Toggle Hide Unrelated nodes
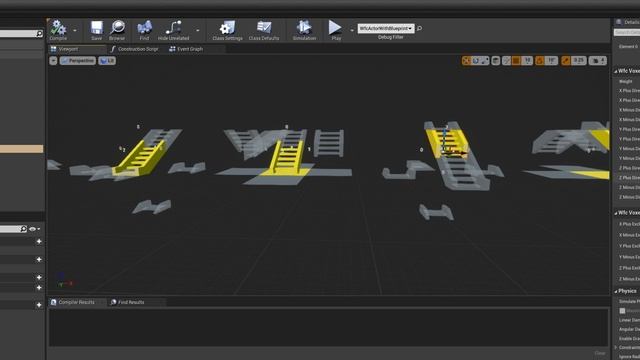This screenshot has width=640, height=360. [x=173, y=30]
